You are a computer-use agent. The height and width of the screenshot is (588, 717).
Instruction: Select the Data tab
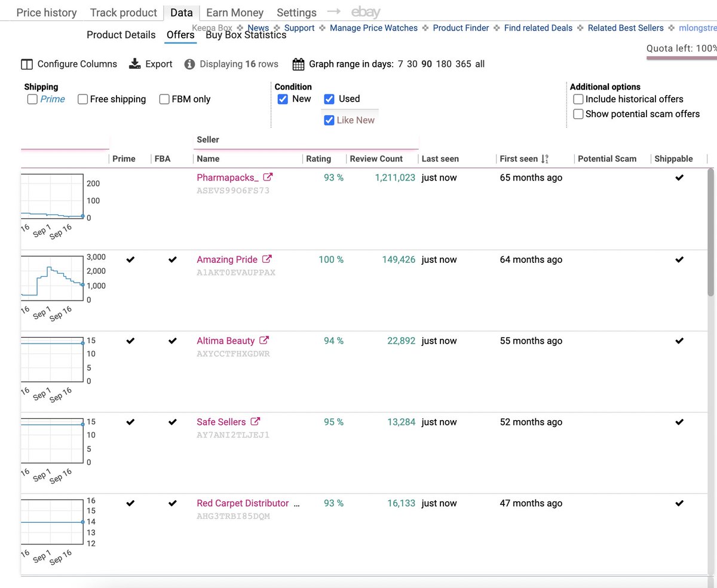182,13
